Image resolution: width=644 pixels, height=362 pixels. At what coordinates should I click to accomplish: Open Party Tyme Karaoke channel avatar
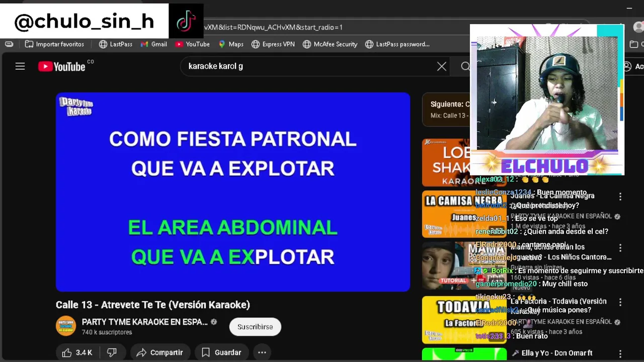pyautogui.click(x=65, y=326)
